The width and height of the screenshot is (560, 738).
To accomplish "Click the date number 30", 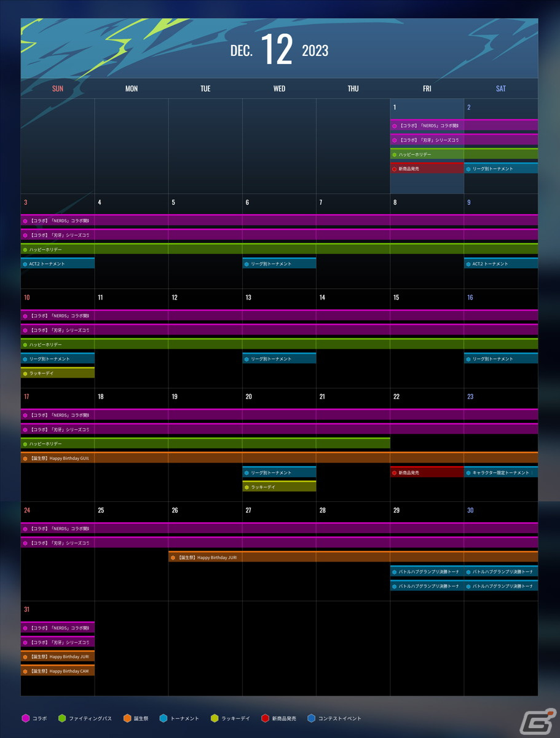I will click(470, 510).
